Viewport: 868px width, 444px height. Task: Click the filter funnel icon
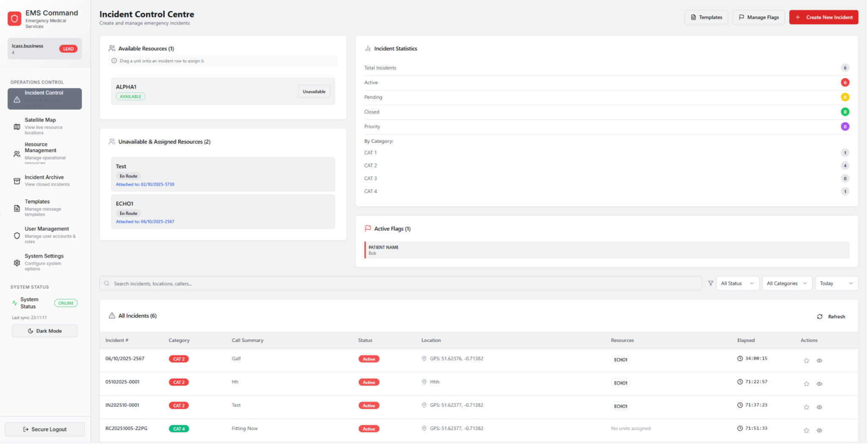(711, 283)
